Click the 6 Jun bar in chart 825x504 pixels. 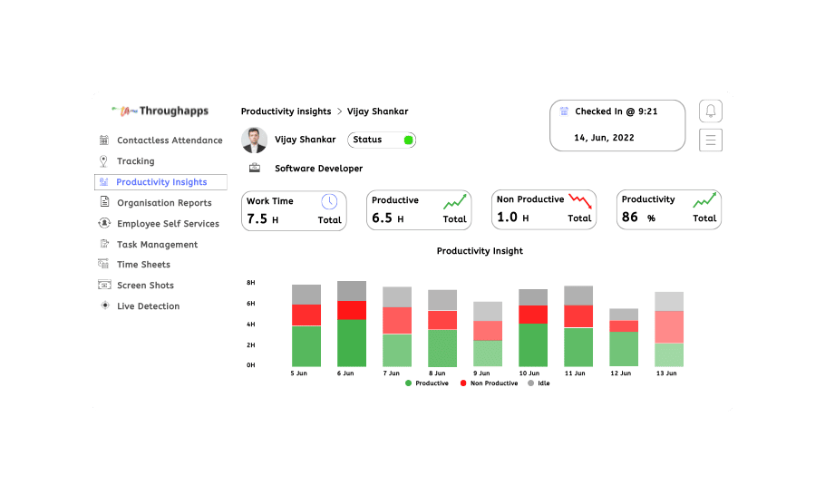tap(352, 324)
